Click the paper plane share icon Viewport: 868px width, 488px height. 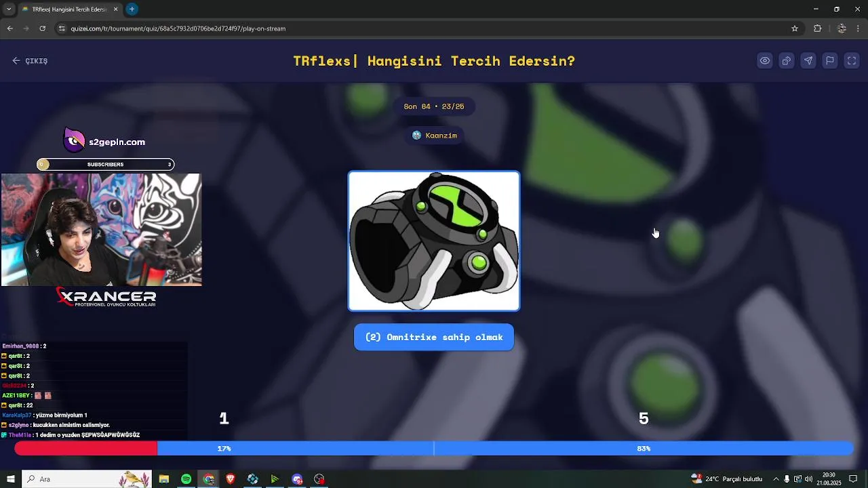click(x=808, y=61)
